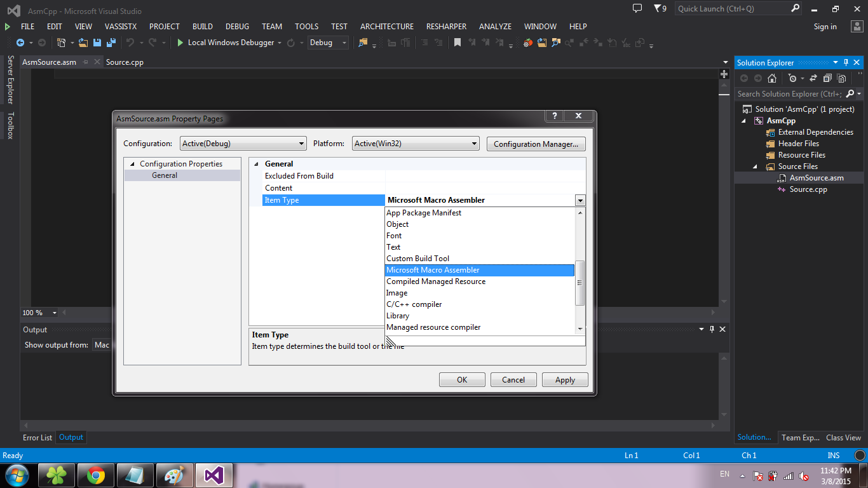Click the dialog Help question mark button
Screen dimensions: 868x488
pos(554,116)
